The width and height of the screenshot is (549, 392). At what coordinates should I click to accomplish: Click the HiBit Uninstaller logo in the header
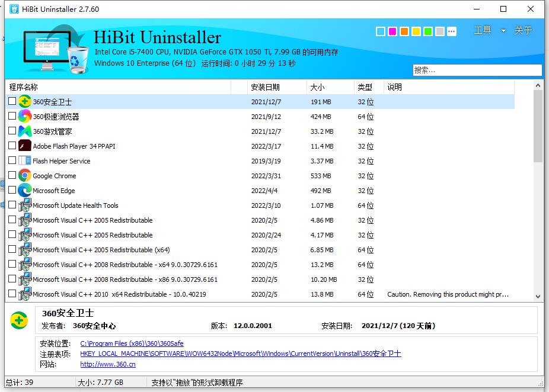coord(56,49)
